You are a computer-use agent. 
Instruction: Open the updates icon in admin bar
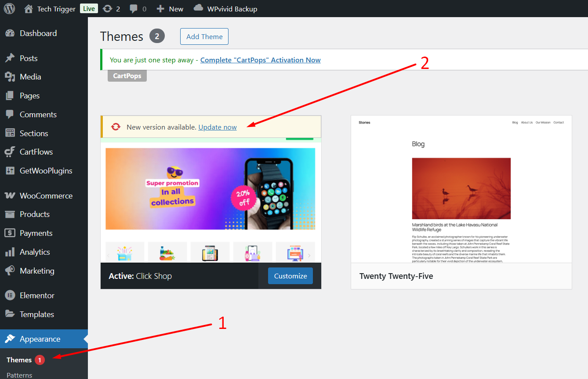point(107,9)
